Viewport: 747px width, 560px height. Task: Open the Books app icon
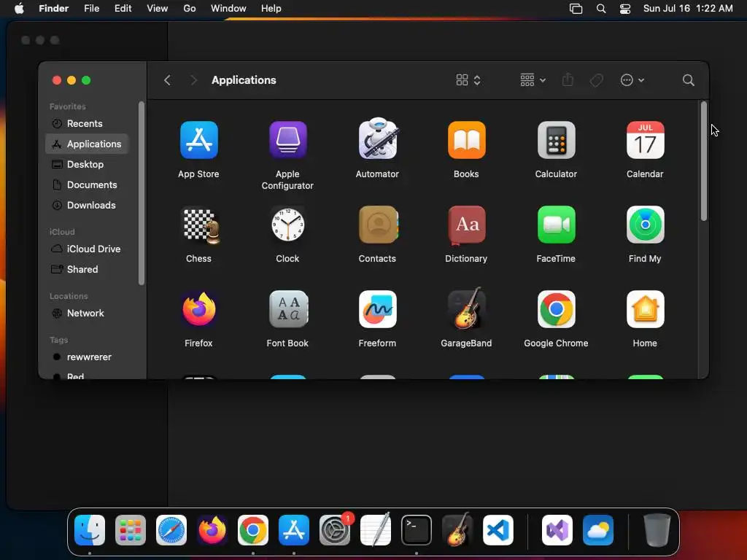click(466, 140)
